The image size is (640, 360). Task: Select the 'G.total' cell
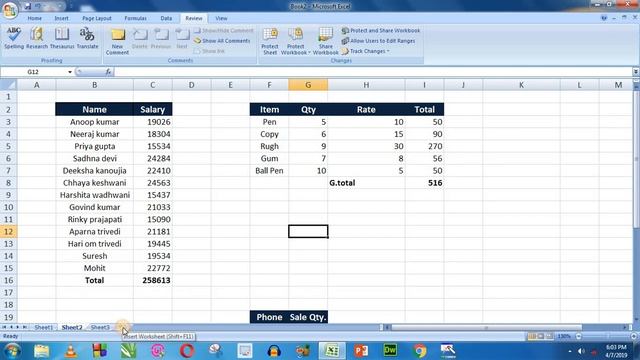pos(366,183)
